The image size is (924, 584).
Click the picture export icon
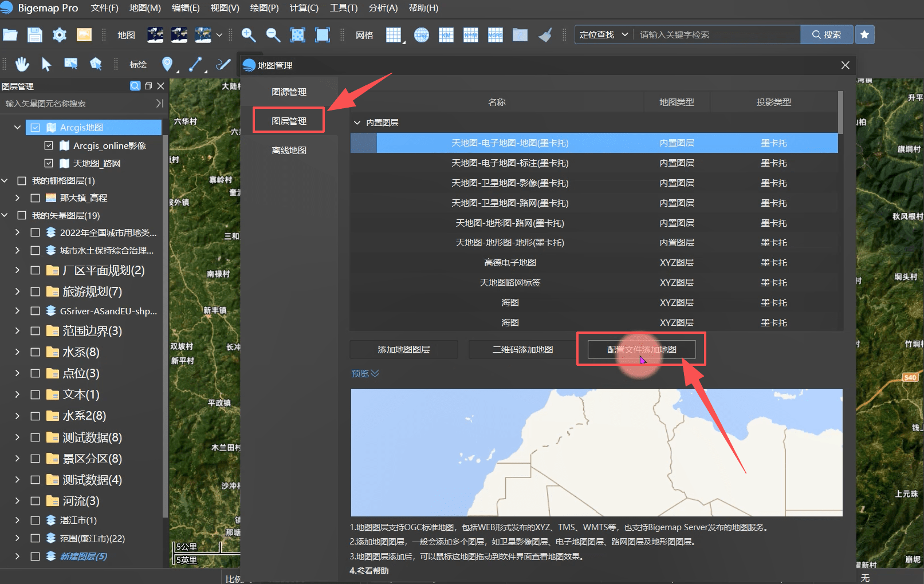click(x=84, y=35)
